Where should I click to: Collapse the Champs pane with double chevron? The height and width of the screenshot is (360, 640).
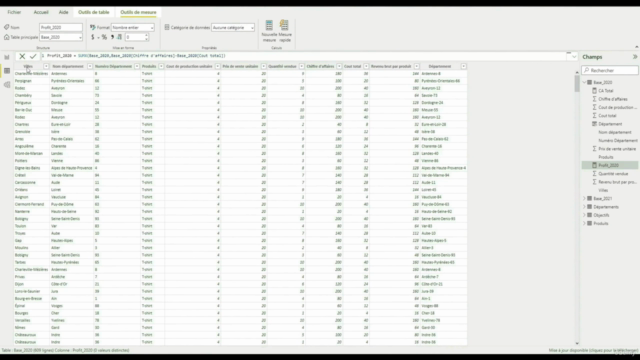tap(635, 57)
